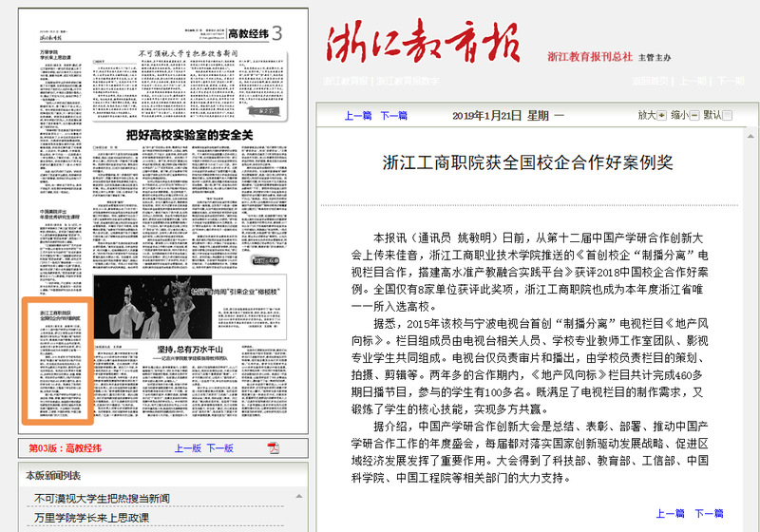Go to previous article (上一篇) at top

pos(358,115)
